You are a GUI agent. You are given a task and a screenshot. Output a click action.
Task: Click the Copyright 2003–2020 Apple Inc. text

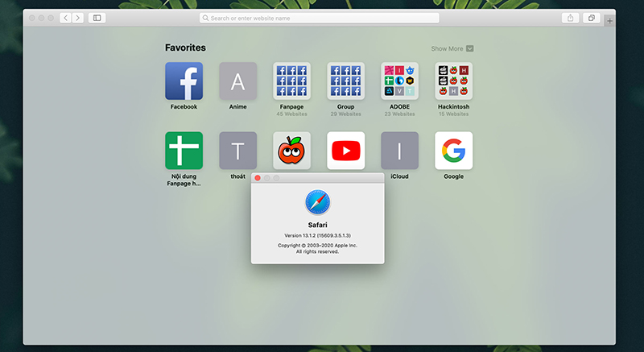click(317, 245)
